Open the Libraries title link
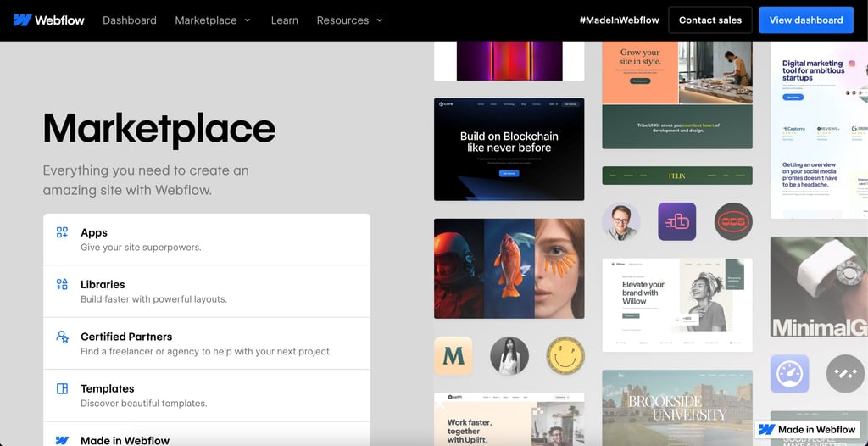This screenshot has height=446, width=868. tap(103, 284)
